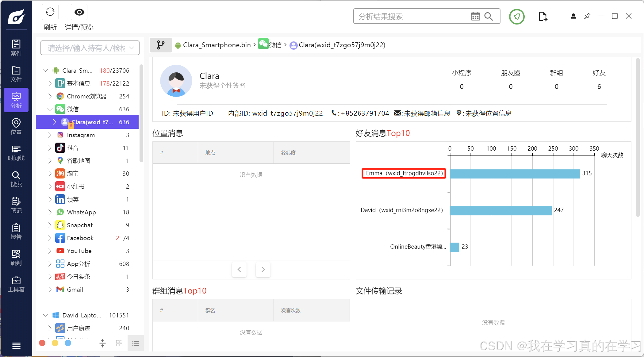Switch to grid view at panel bottom
The width and height of the screenshot is (644, 357).
click(119, 343)
